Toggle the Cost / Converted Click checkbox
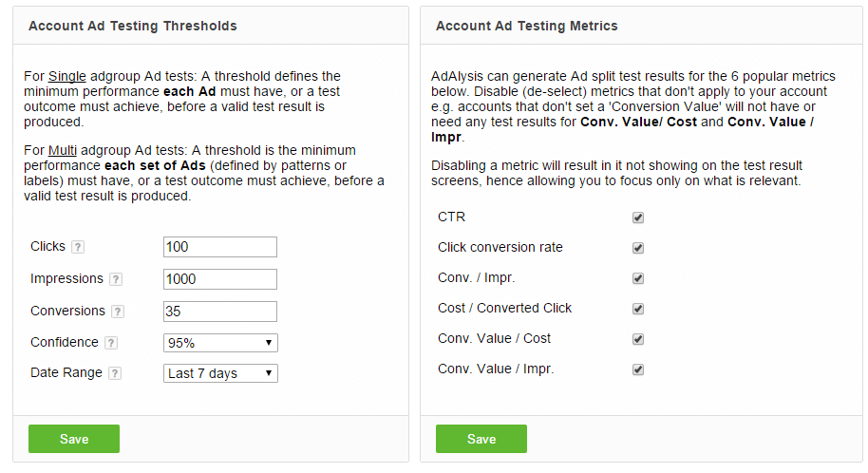 [x=638, y=309]
